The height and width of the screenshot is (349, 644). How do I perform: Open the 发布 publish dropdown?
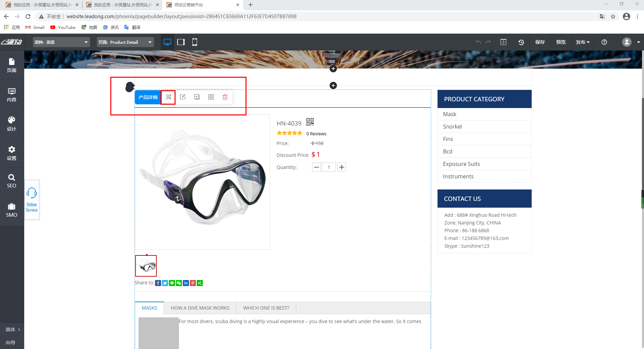click(582, 42)
